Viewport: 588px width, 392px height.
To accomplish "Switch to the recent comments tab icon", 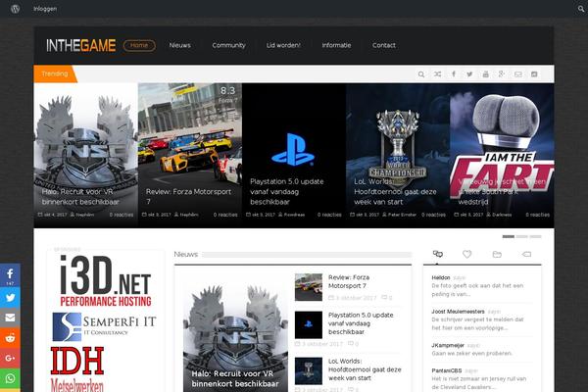I will click(x=438, y=255).
